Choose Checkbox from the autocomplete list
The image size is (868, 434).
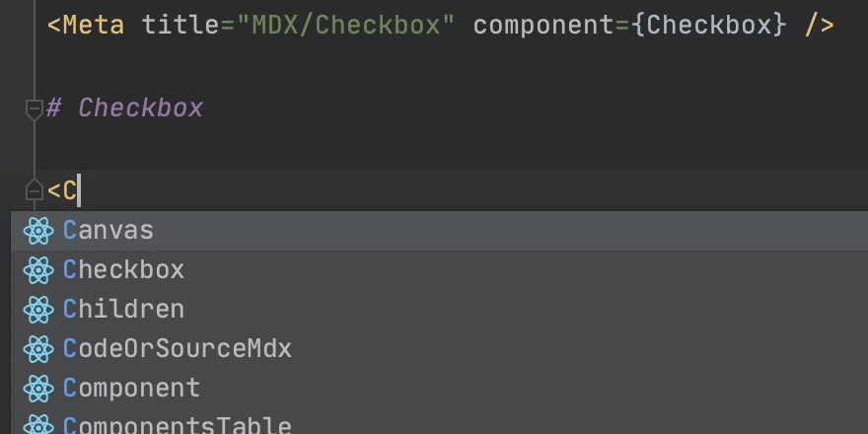click(123, 270)
